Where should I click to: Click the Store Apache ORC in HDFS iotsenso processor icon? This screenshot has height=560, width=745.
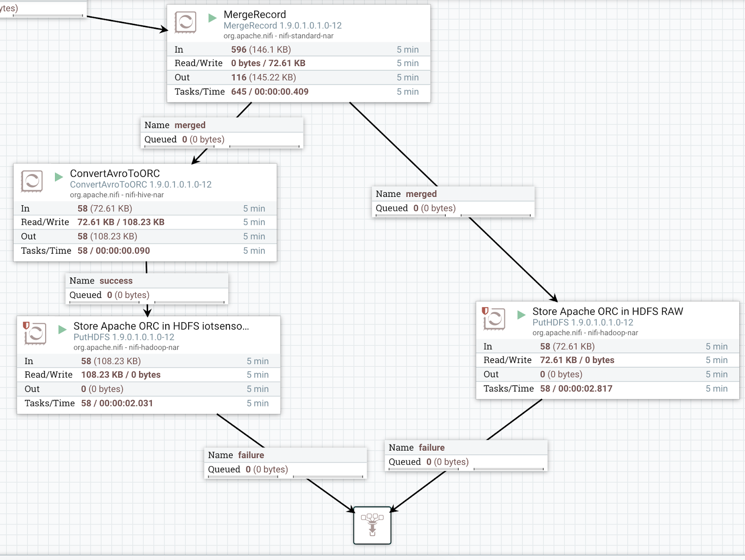(x=35, y=333)
